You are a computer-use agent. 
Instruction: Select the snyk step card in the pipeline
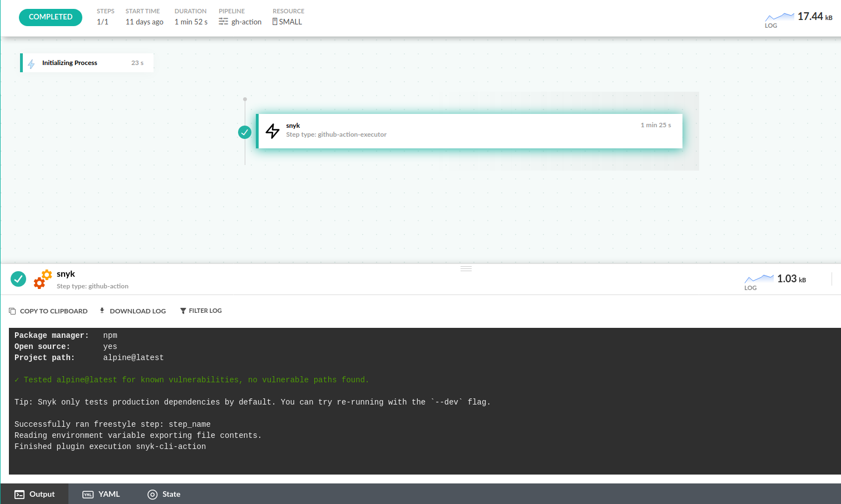click(470, 131)
